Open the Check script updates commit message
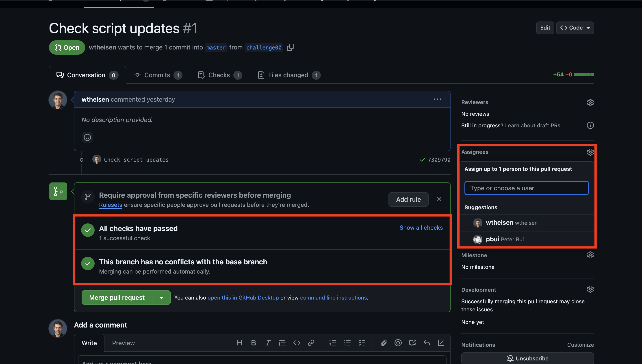 (136, 159)
